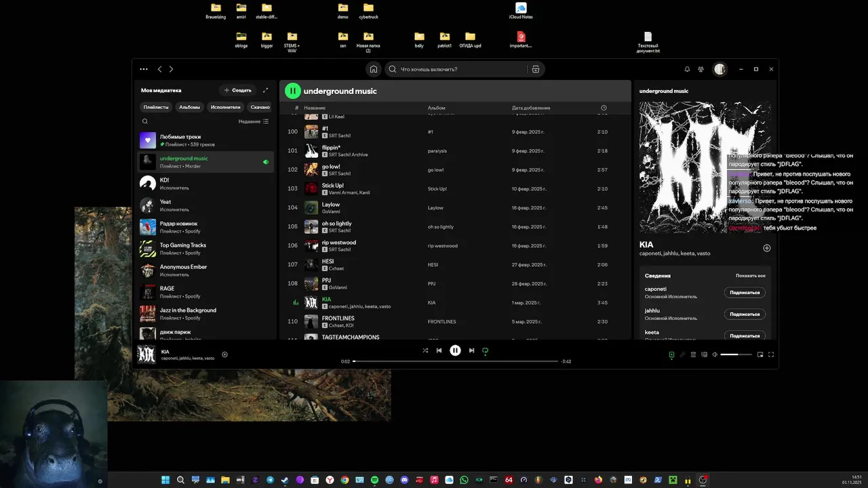Viewport: 868px width, 488px height.
Task: Click now-playing KIA thumbnail in bottom bar
Action: coord(146,354)
